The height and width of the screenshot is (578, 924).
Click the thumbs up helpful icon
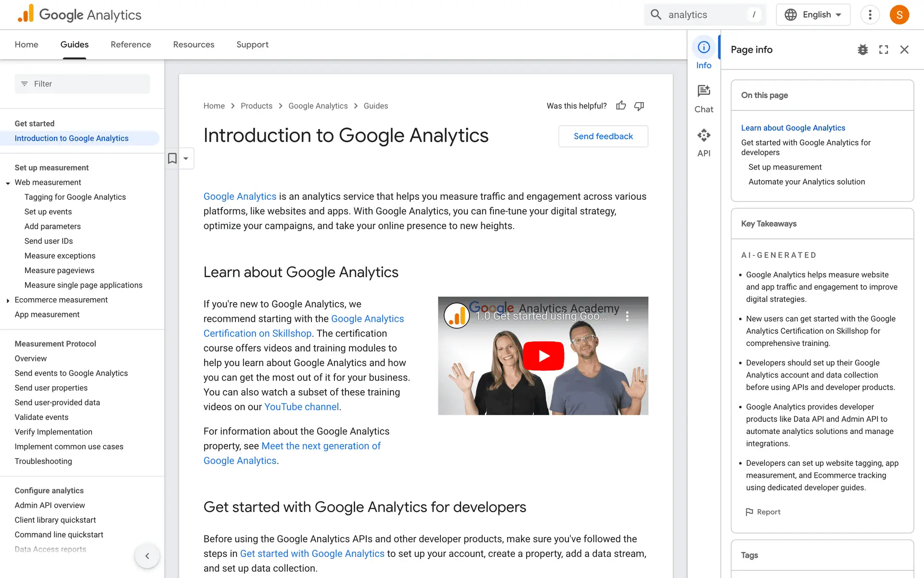621,105
